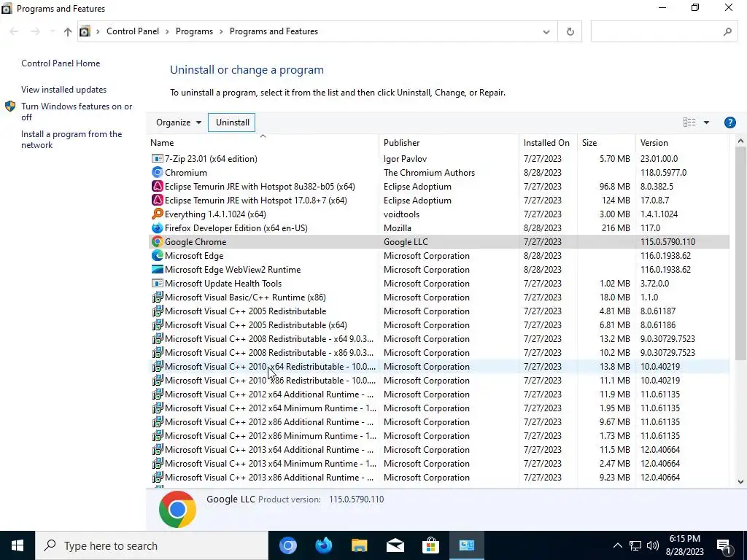Click Install a program from the network
Viewport: 747px width, 560px height.
coord(71,139)
